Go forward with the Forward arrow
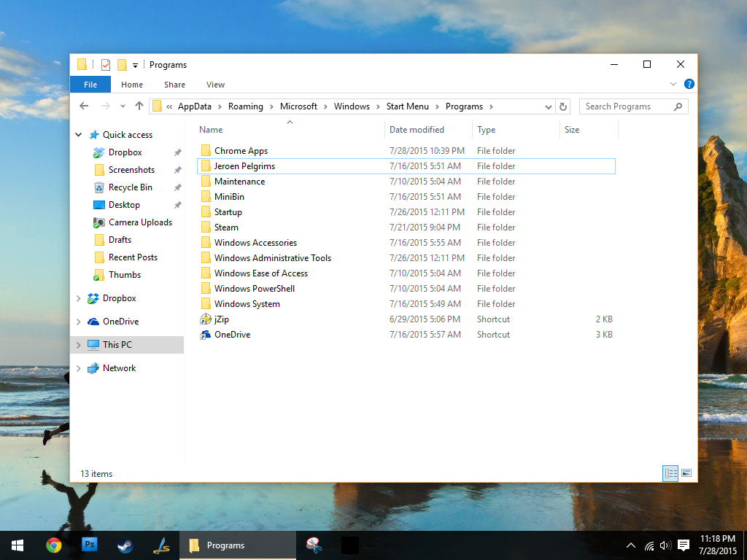Screen dimensions: 747x560 (105, 106)
